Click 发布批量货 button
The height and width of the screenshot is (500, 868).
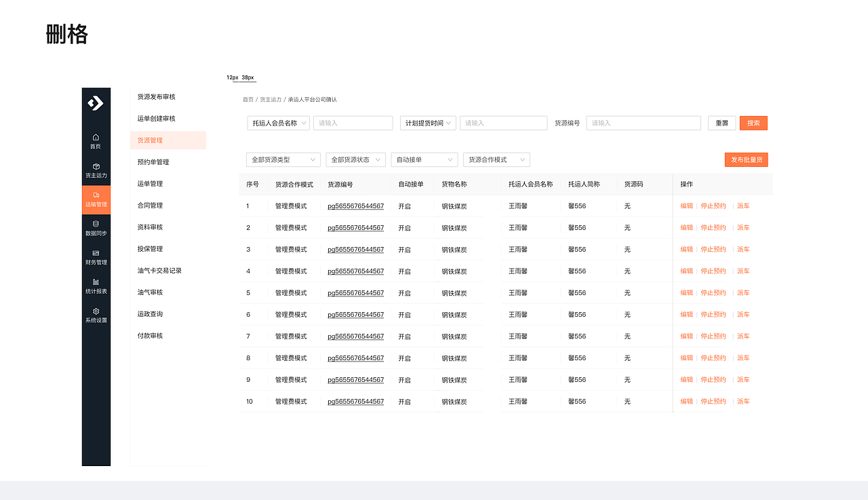(747, 159)
